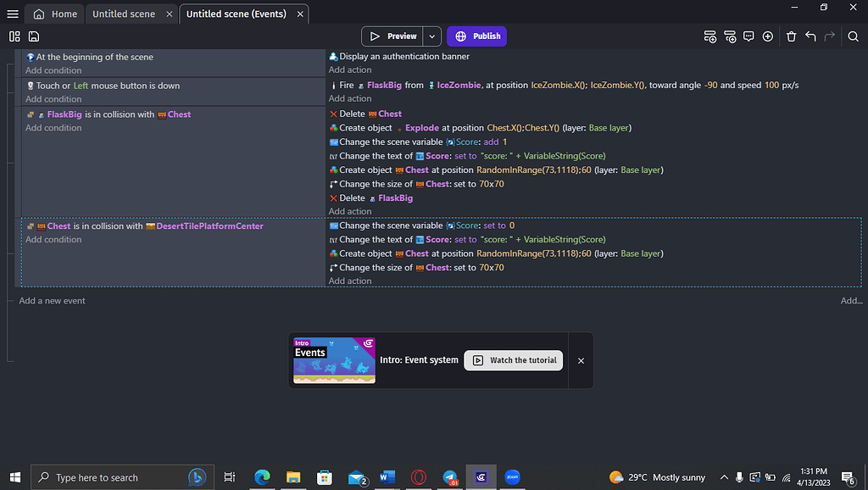Click the Publish button
The width and height of the screenshot is (868, 490).
point(477,36)
